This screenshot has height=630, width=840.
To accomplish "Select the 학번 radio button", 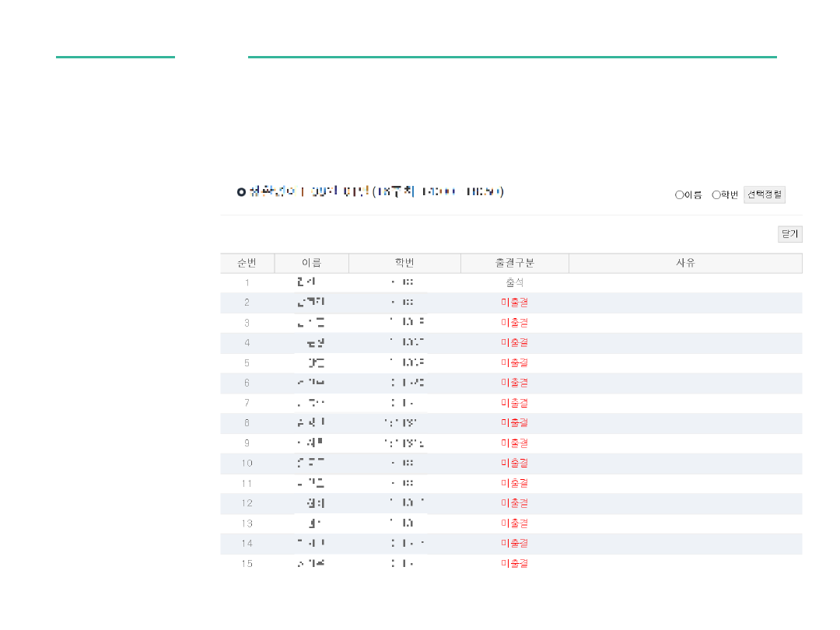I will pyautogui.click(x=716, y=194).
